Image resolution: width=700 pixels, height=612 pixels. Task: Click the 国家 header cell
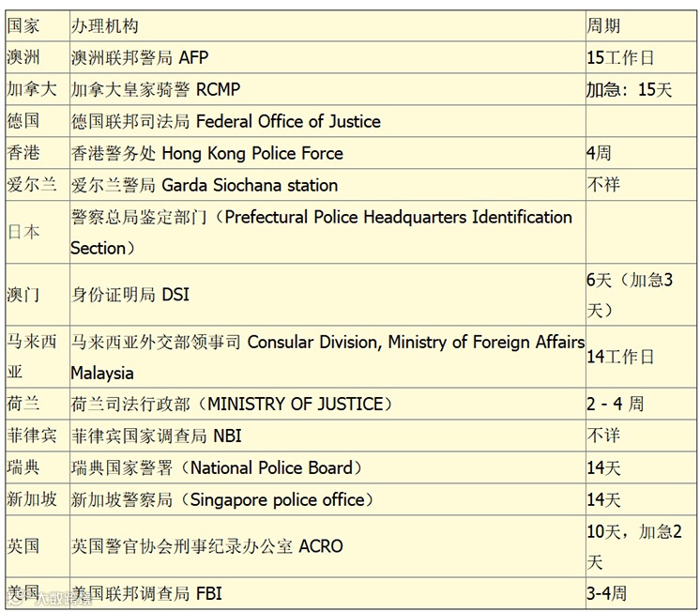(38, 26)
